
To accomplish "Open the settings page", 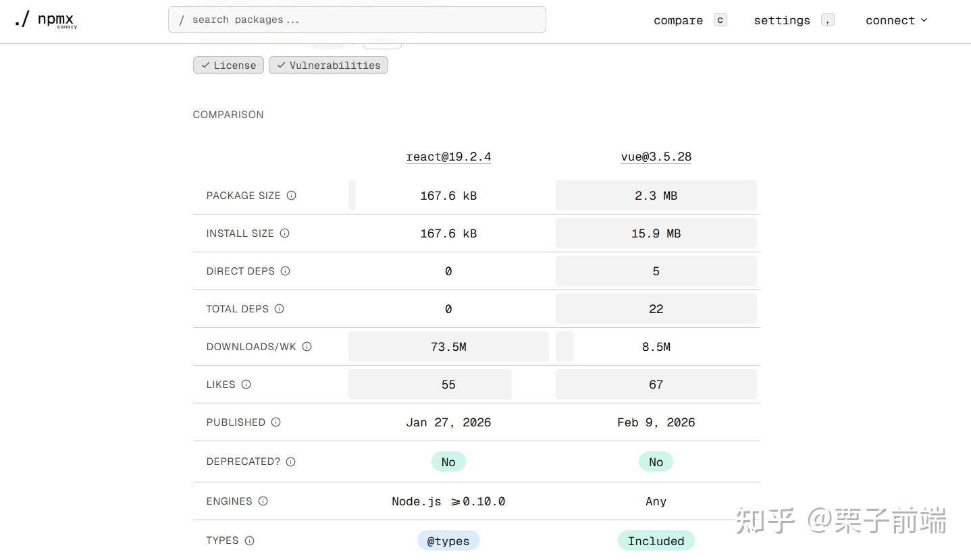I will coord(794,20).
